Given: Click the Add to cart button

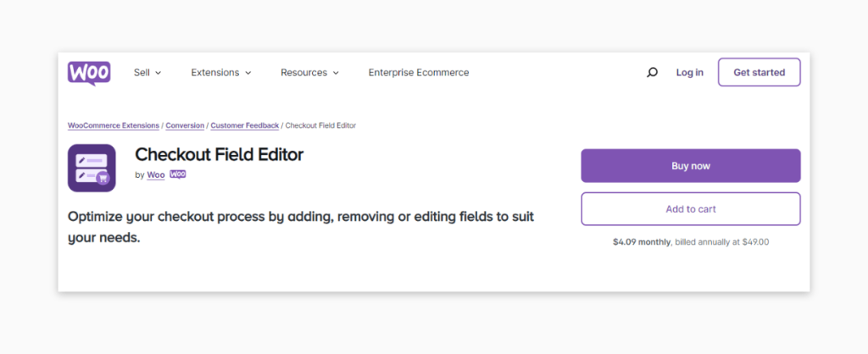Looking at the screenshot, I should pos(690,209).
